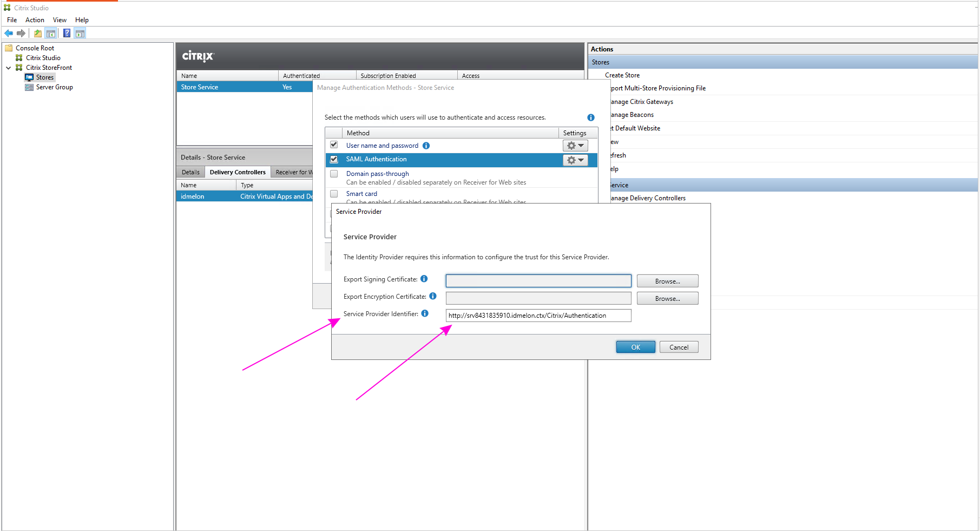Viewport: 980px width, 531px height.
Task: Toggle the Show/Hide Action Pane icon
Action: [80, 34]
